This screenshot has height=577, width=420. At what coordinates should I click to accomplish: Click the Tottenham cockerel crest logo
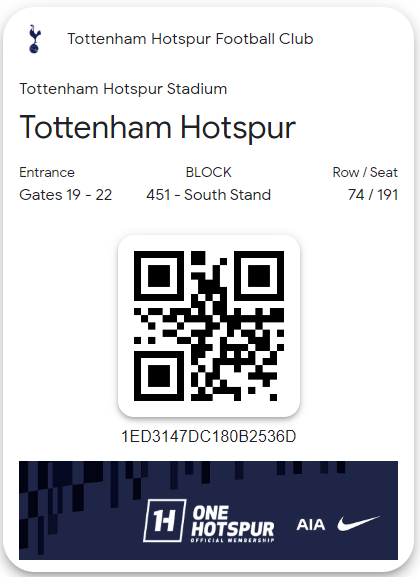coord(34,39)
